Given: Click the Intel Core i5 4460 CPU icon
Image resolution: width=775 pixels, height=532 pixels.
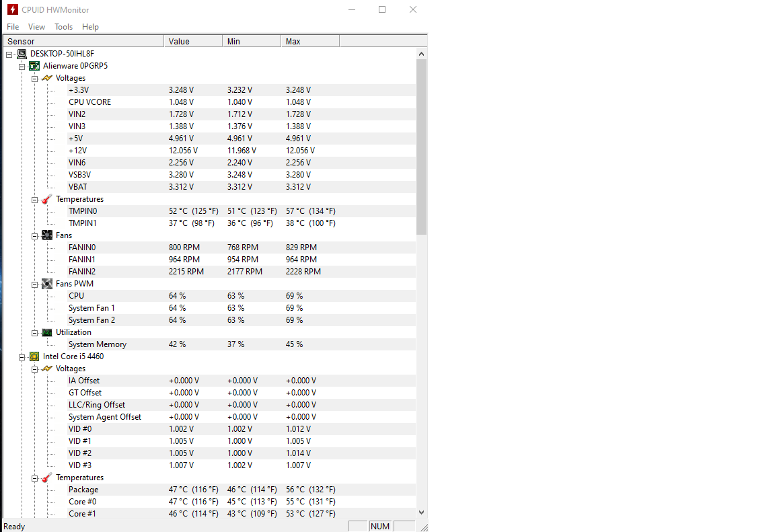Looking at the screenshot, I should point(34,356).
